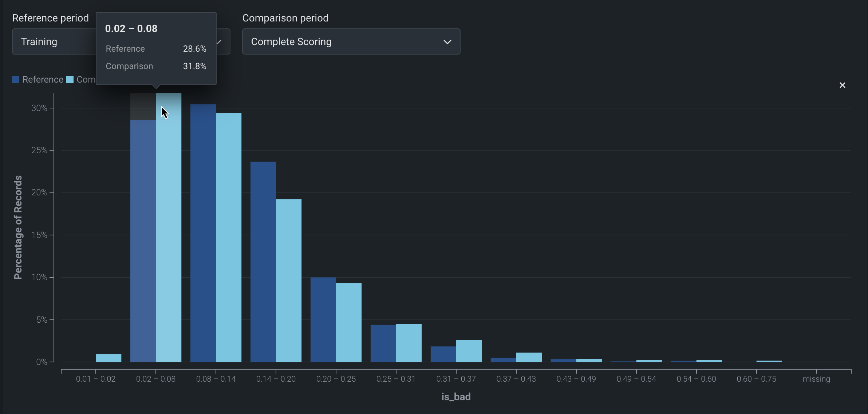Click the Reference legend label

[43, 80]
